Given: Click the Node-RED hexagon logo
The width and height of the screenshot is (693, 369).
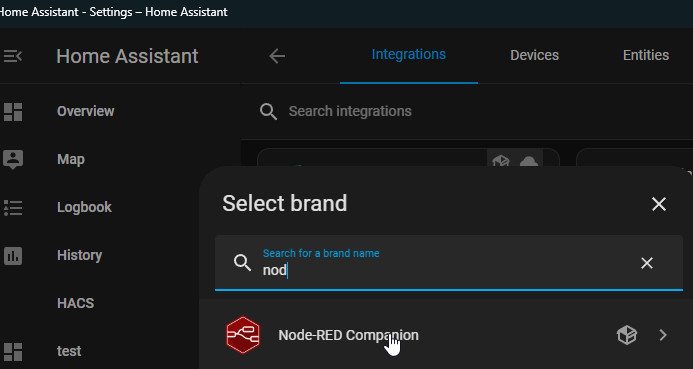Looking at the screenshot, I should [x=243, y=335].
